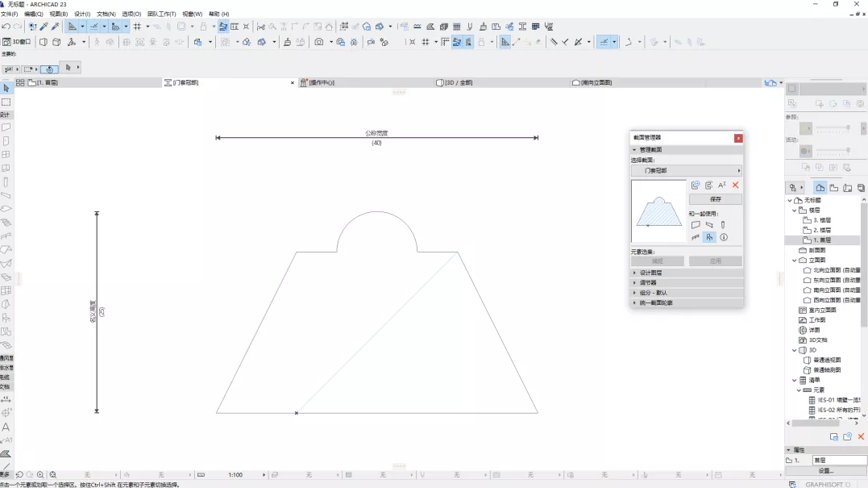Toggle the grid snap icon
868x488 pixels.
[x=137, y=27]
